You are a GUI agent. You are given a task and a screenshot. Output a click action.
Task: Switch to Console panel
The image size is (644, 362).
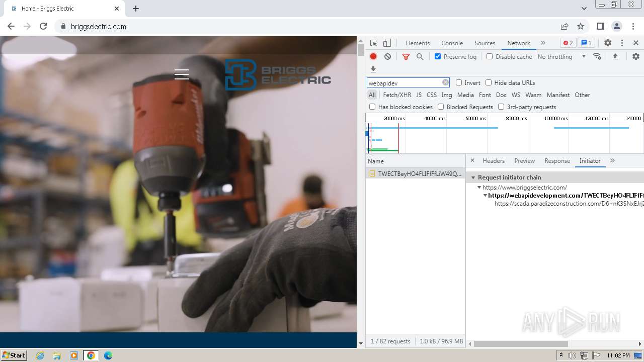[x=452, y=43]
